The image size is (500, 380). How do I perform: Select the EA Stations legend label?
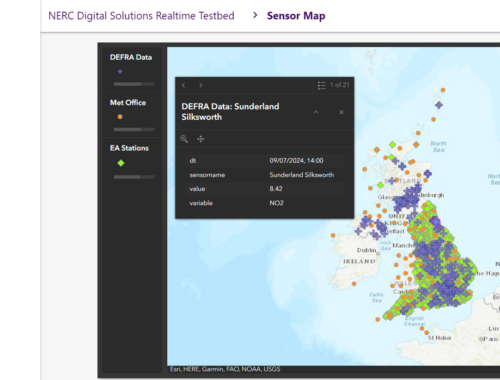[129, 148]
